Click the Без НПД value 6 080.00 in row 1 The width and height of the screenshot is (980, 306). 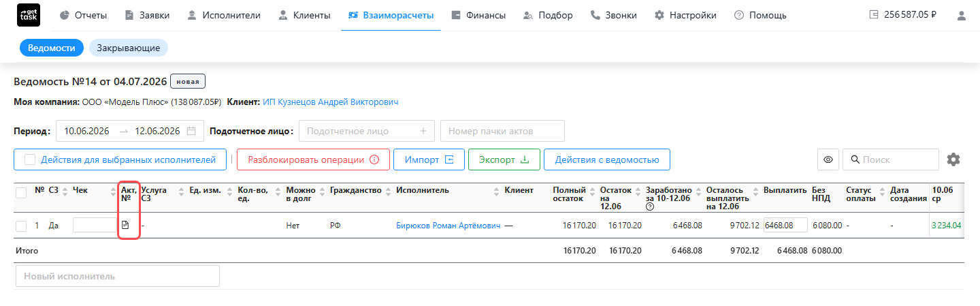pyautogui.click(x=827, y=226)
